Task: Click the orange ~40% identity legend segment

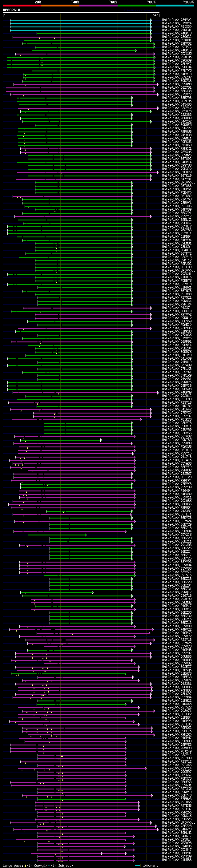Action: tap(60, 6)
